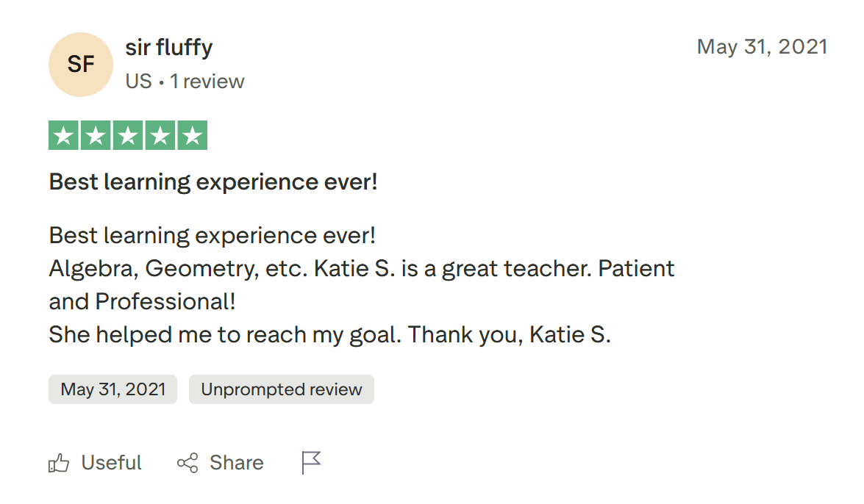Select the fourth green star icon

(160, 134)
